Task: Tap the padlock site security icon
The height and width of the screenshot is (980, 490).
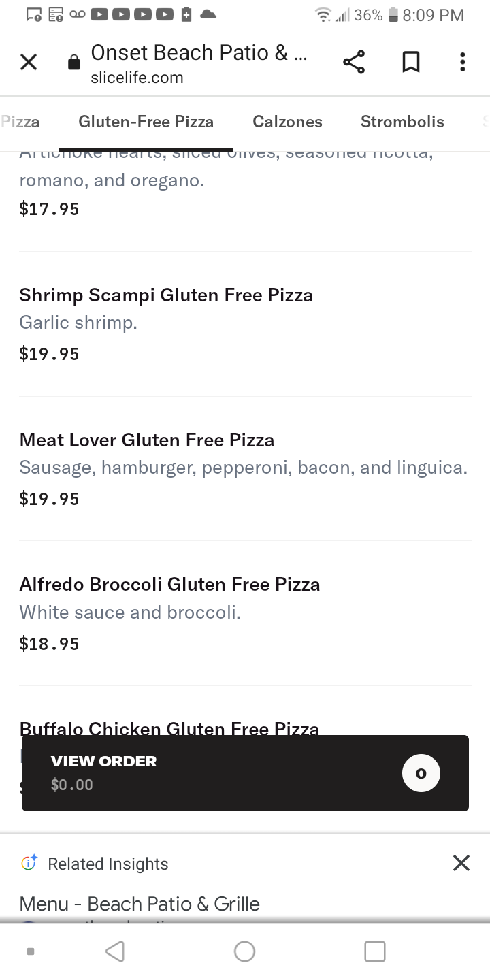Action: tap(73, 63)
